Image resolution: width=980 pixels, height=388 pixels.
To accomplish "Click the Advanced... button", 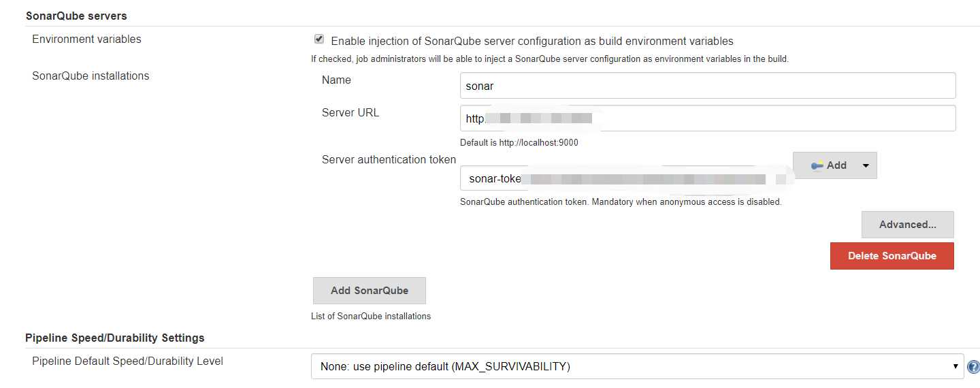I will pos(907,225).
